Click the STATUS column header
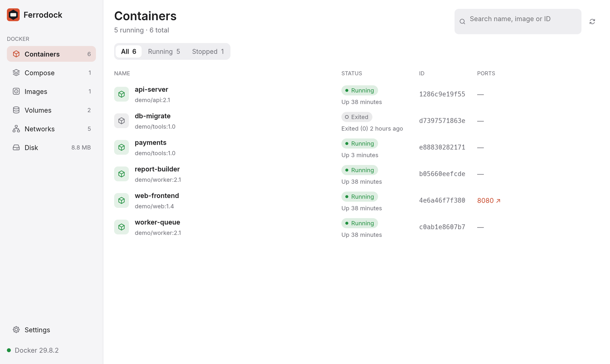 tap(352, 73)
